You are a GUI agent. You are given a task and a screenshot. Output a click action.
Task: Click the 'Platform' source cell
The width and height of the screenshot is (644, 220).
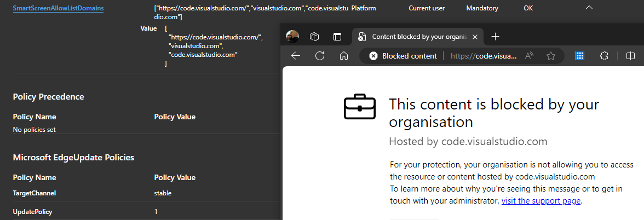pos(364,8)
